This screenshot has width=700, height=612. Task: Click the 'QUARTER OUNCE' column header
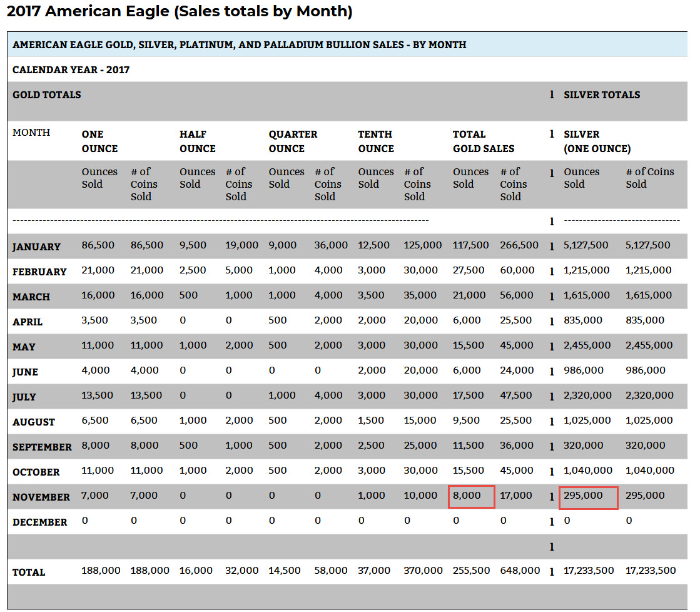pos(293,141)
